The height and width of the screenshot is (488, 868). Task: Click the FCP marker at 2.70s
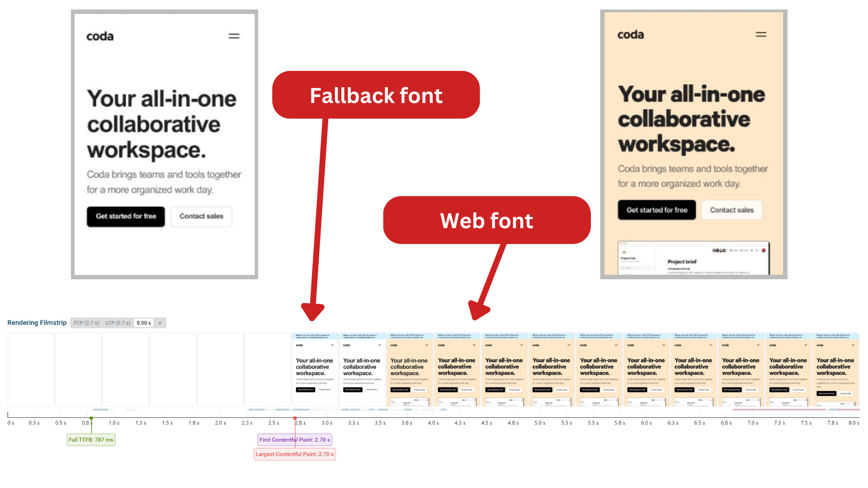click(294, 439)
